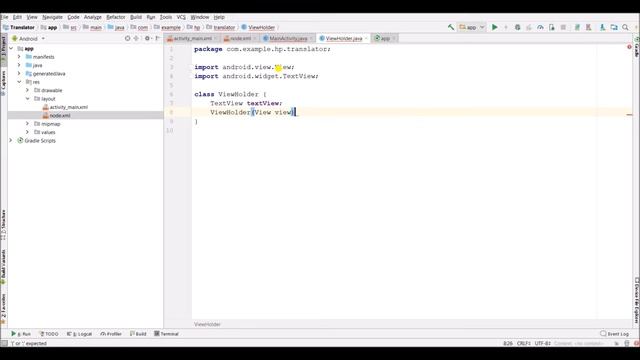640x360 pixels.
Task: Expand the mipmap folder
Action: [x=27, y=124]
